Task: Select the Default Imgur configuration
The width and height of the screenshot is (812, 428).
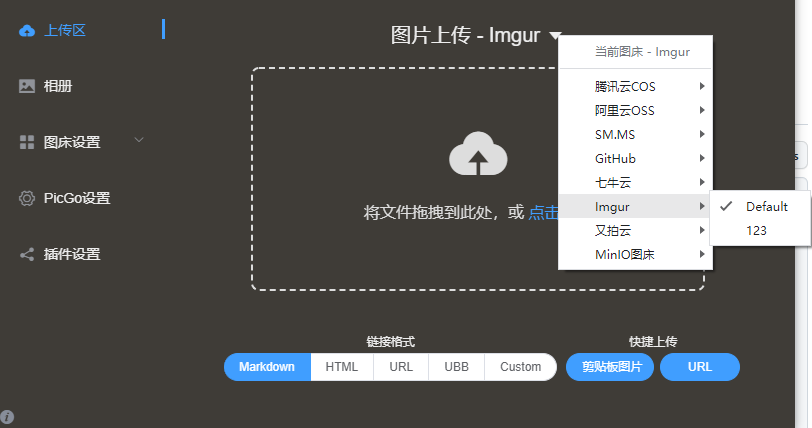Action: 766,206
